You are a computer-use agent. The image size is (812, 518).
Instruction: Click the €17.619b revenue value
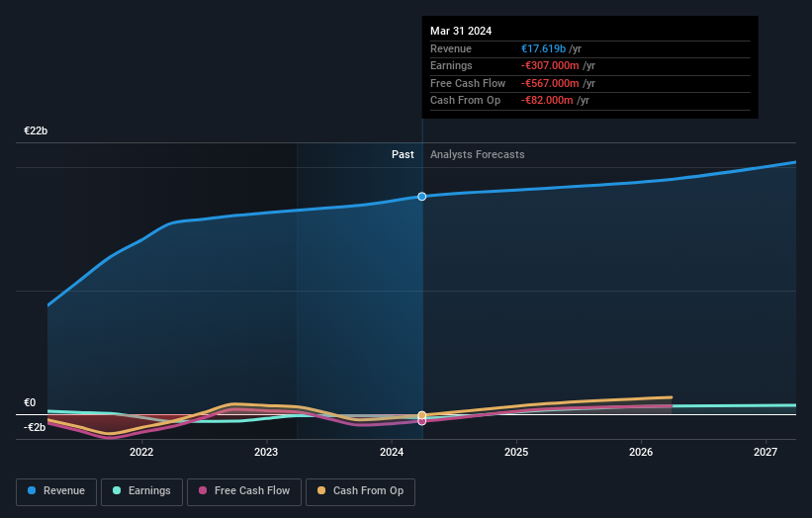[543, 48]
